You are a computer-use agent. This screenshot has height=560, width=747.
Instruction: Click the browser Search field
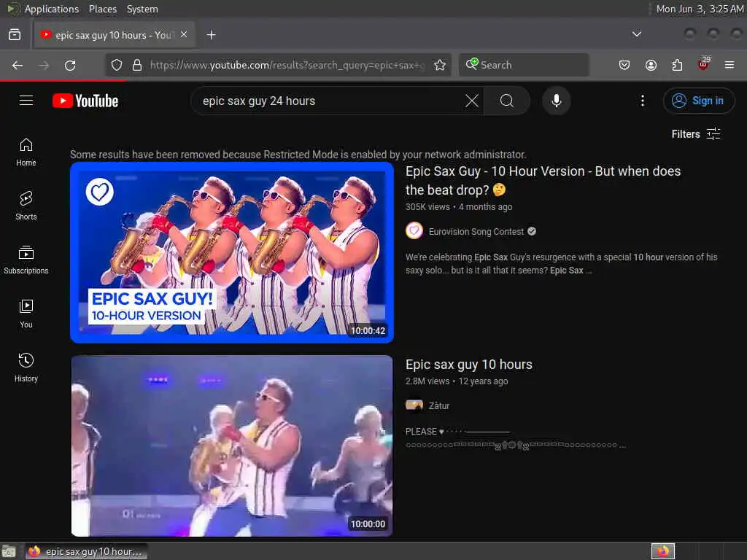pyautogui.click(x=524, y=65)
